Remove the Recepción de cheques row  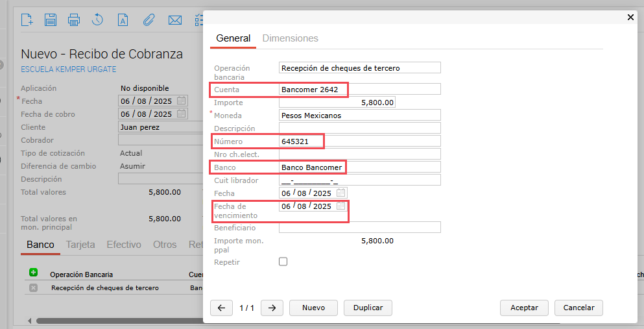(33, 288)
